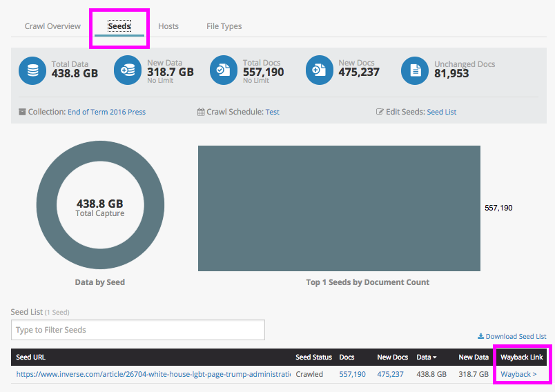Sort table using the Data column arrow
Viewport: 555px width, 392px height.
point(435,357)
